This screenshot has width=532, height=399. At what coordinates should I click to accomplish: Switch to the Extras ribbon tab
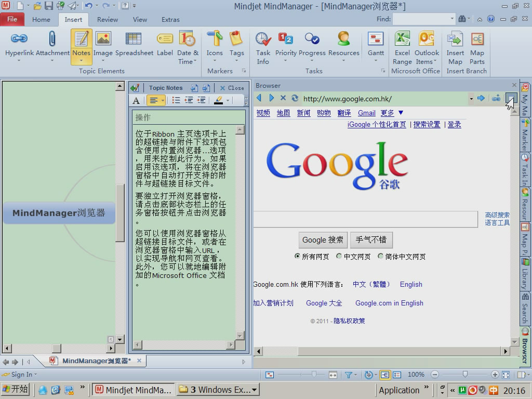click(170, 19)
